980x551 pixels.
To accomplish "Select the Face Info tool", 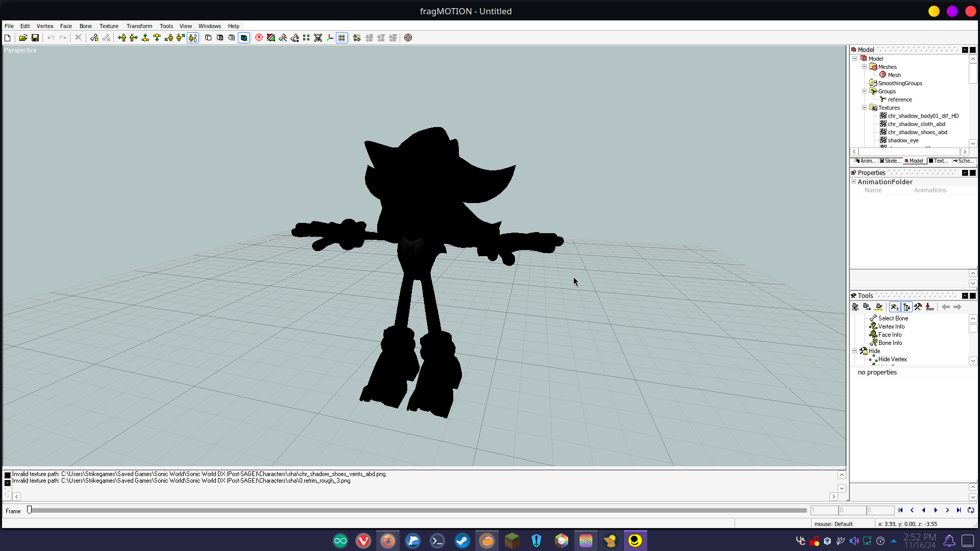I will (x=890, y=335).
